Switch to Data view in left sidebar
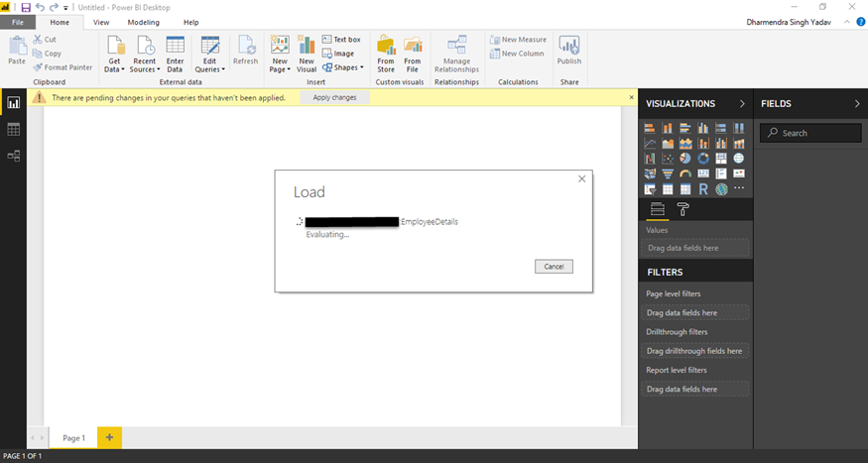Image resolution: width=868 pixels, height=463 pixels. 14,129
